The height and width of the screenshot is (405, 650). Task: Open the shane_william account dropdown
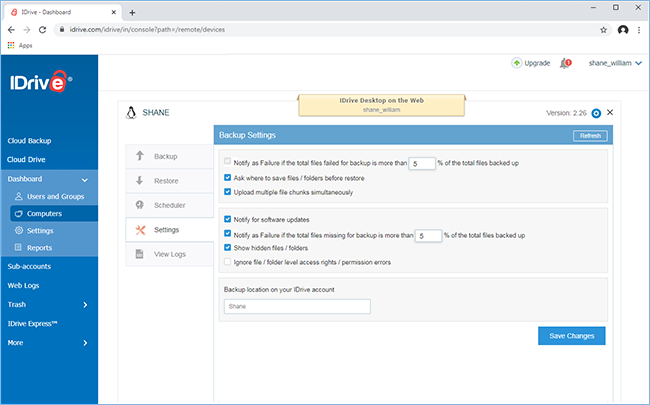tap(615, 63)
